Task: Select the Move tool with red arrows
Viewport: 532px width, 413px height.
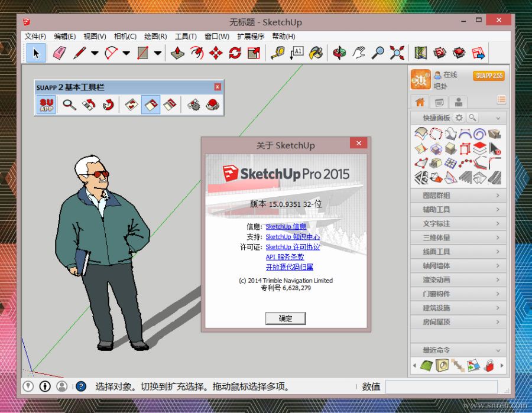Action: [216, 53]
